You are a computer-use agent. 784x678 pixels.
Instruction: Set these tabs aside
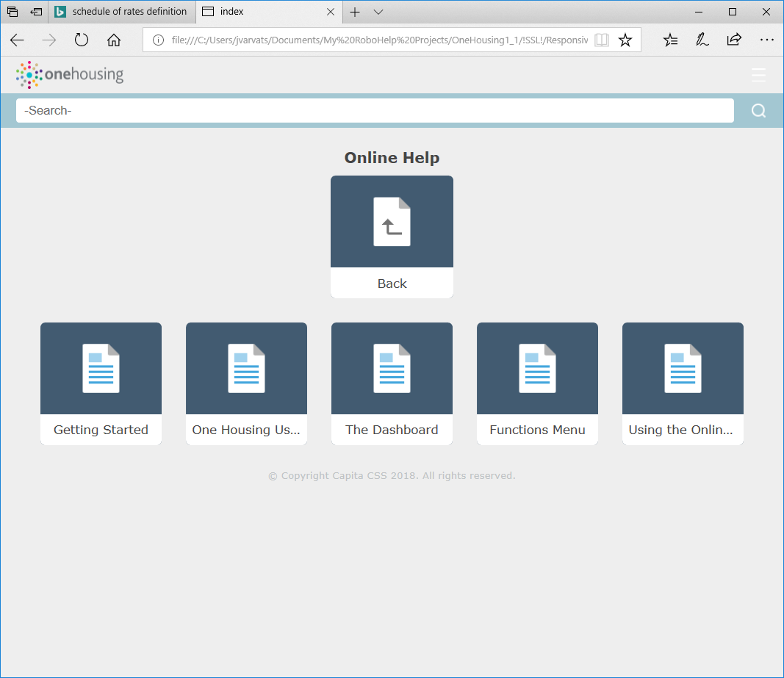(x=36, y=12)
